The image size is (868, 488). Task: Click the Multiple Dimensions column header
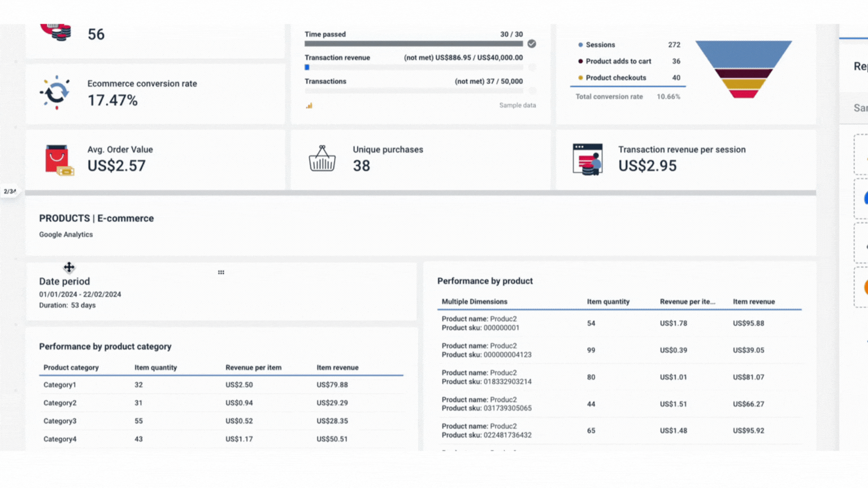[x=474, y=302]
